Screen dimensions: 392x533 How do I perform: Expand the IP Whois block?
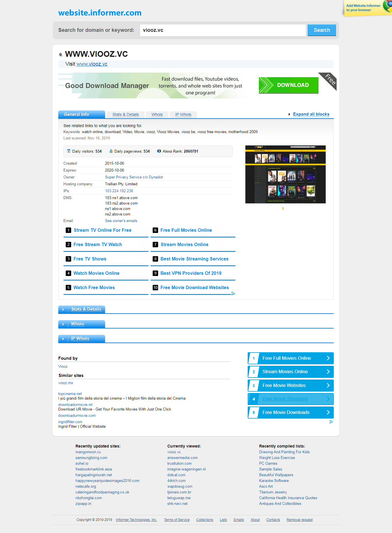[x=82, y=339]
